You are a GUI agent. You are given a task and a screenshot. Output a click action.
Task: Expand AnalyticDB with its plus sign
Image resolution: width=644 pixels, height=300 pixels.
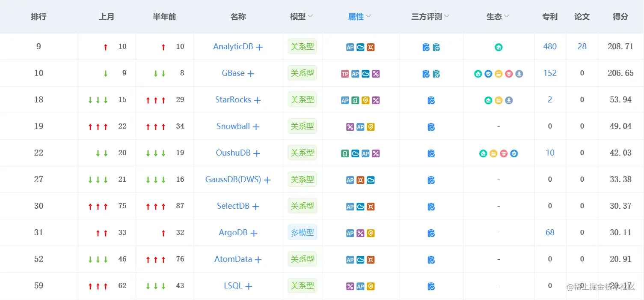[259, 47]
